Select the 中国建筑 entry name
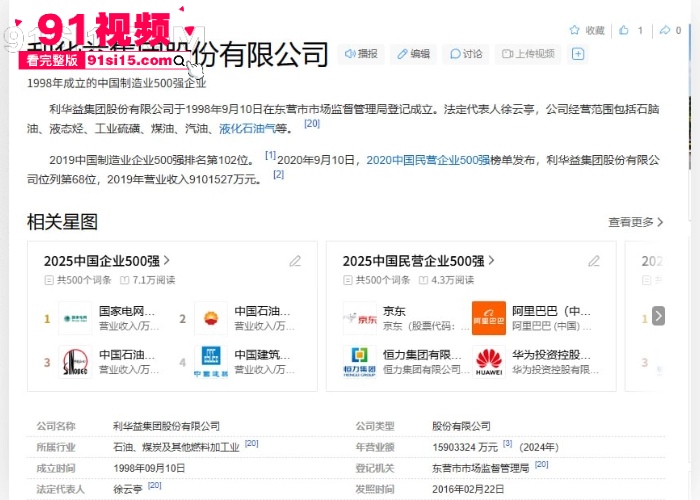Image resolution: width=700 pixels, height=500 pixels. pyautogui.click(x=262, y=355)
